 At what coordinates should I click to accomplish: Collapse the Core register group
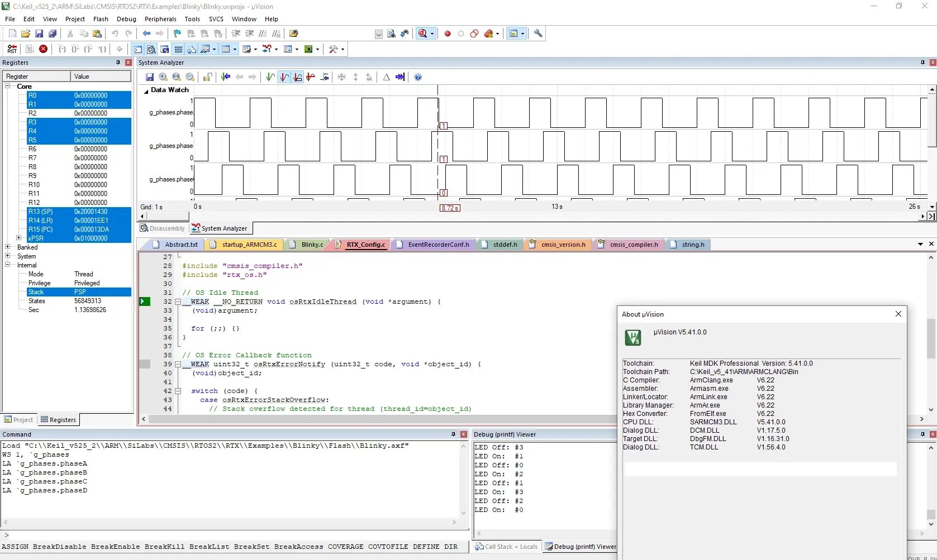[x=8, y=87]
